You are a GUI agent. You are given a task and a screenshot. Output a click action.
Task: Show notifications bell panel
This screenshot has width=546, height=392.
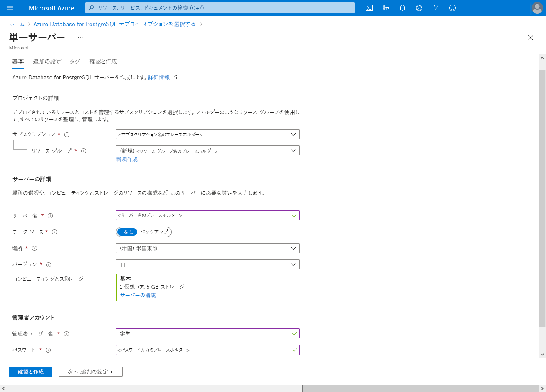(x=403, y=8)
